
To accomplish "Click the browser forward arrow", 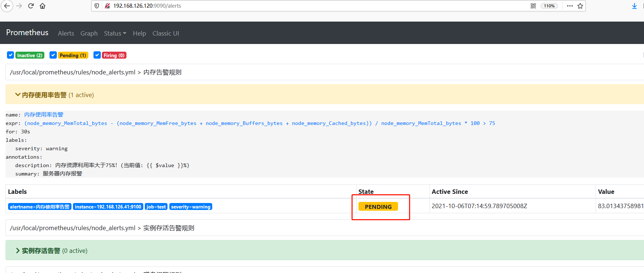I will (x=19, y=6).
